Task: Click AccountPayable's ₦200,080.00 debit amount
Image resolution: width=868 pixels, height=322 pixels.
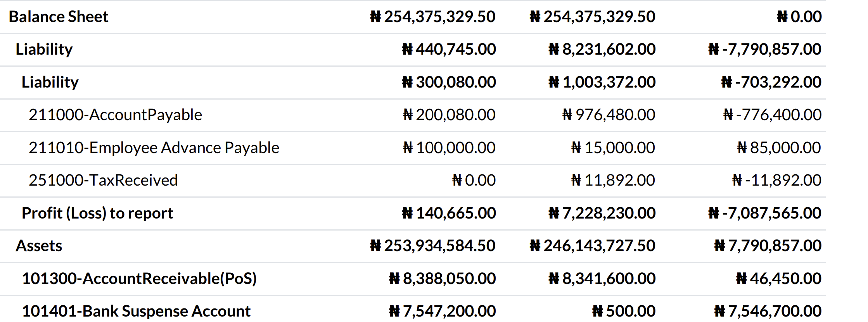Action: (x=449, y=115)
